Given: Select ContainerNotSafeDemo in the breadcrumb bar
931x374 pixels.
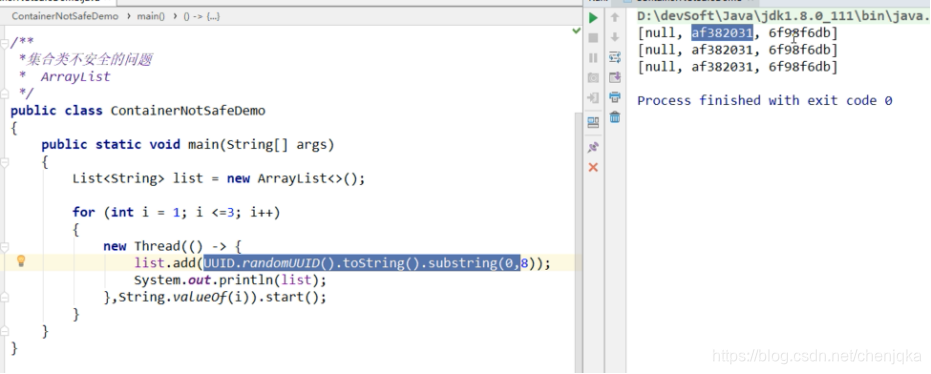Looking at the screenshot, I should [x=65, y=16].
